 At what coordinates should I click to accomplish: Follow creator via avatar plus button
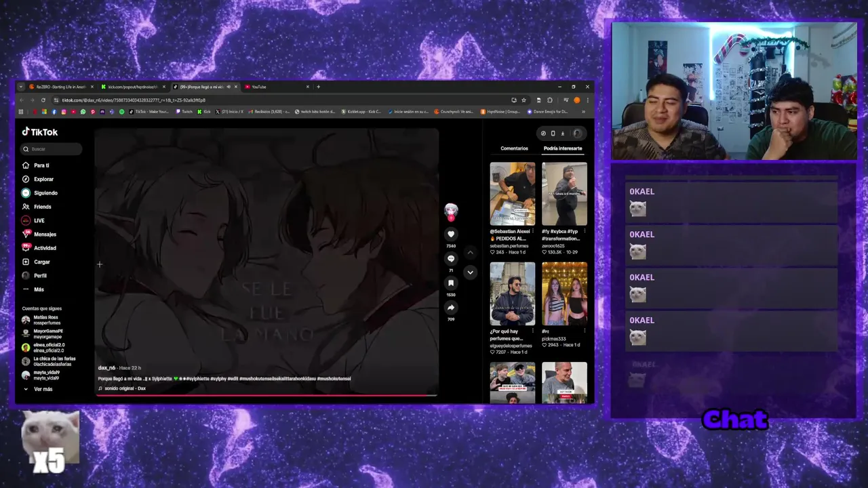[451, 218]
